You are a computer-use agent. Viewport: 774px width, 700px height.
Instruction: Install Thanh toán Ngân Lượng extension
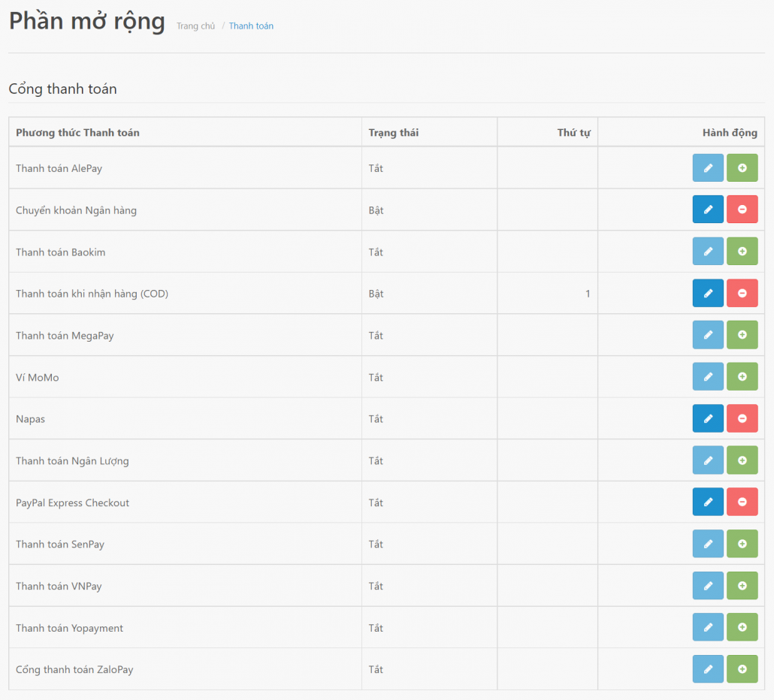coord(742,460)
